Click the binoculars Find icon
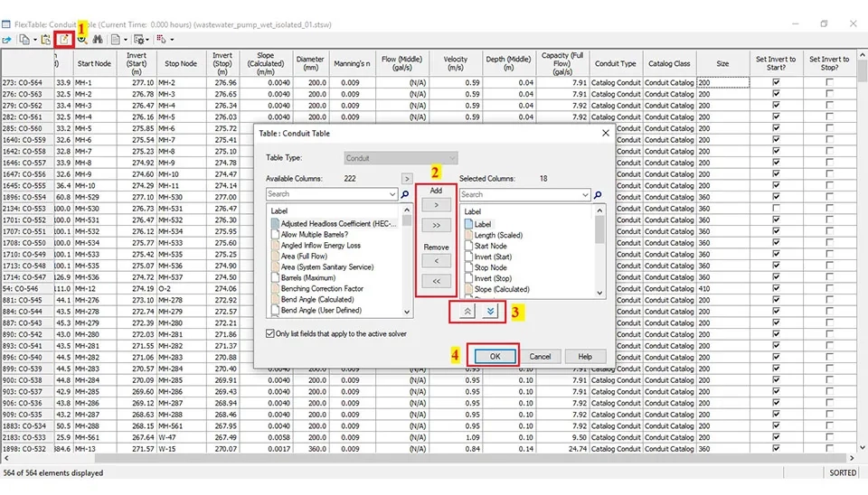868x495 pixels. [x=97, y=40]
